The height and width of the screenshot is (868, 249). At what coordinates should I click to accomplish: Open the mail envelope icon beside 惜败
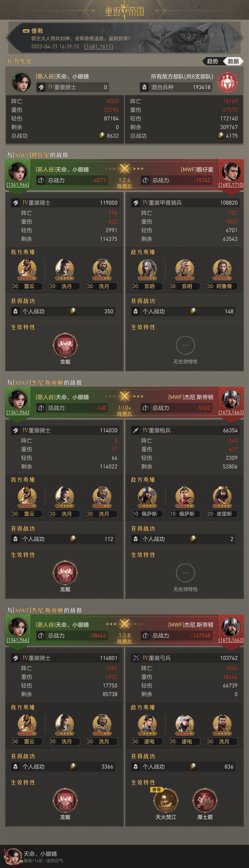26,31
